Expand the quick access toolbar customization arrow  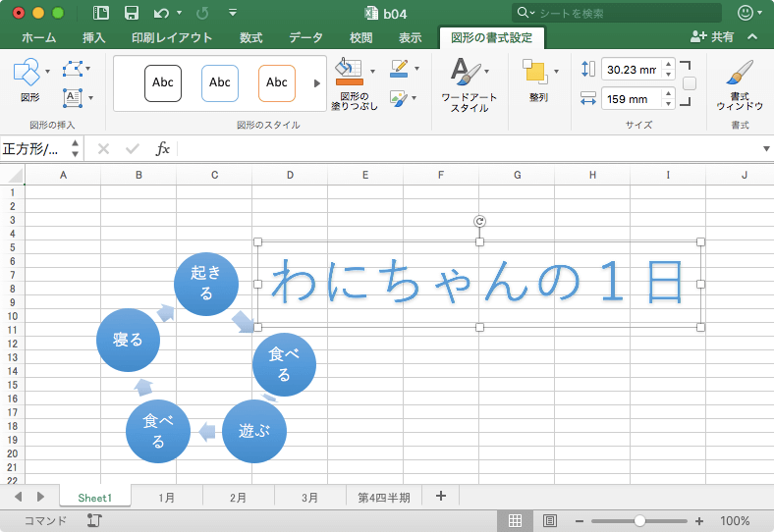233,13
